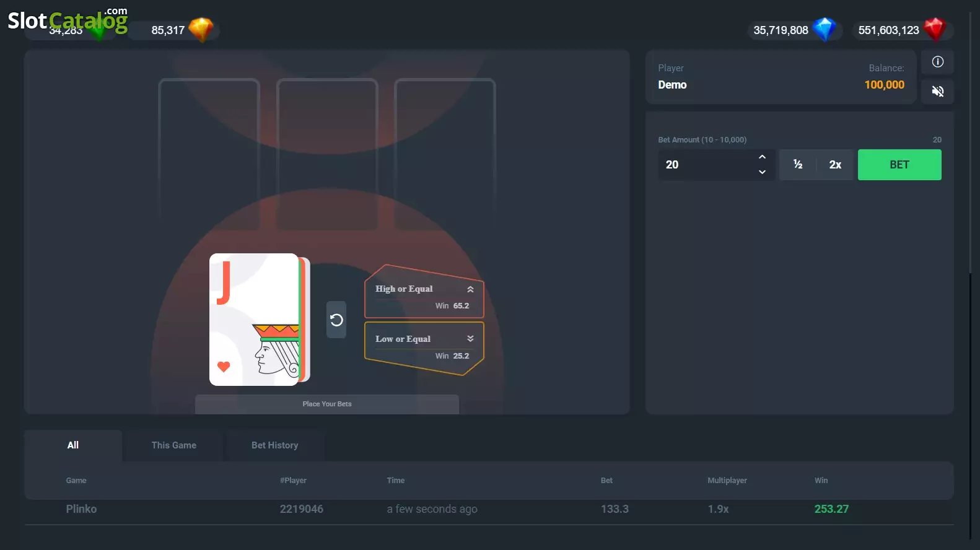The height and width of the screenshot is (550, 980).
Task: Click the Jack of hearts card
Action: point(254,320)
